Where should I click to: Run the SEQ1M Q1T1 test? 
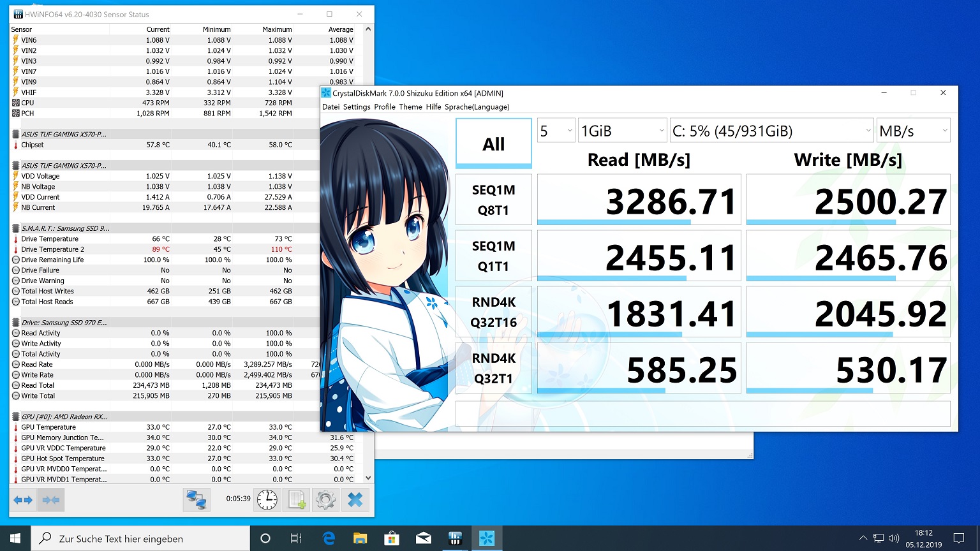tap(494, 256)
